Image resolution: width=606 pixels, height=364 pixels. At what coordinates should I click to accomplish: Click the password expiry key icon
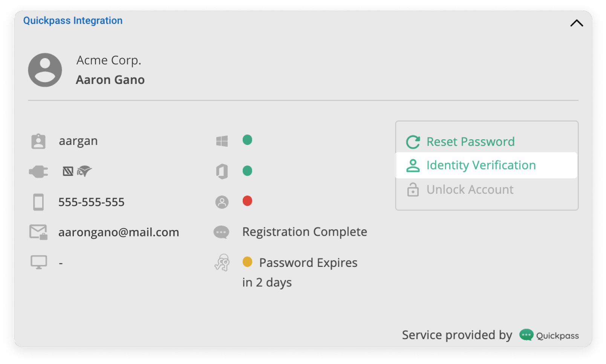[x=222, y=262]
